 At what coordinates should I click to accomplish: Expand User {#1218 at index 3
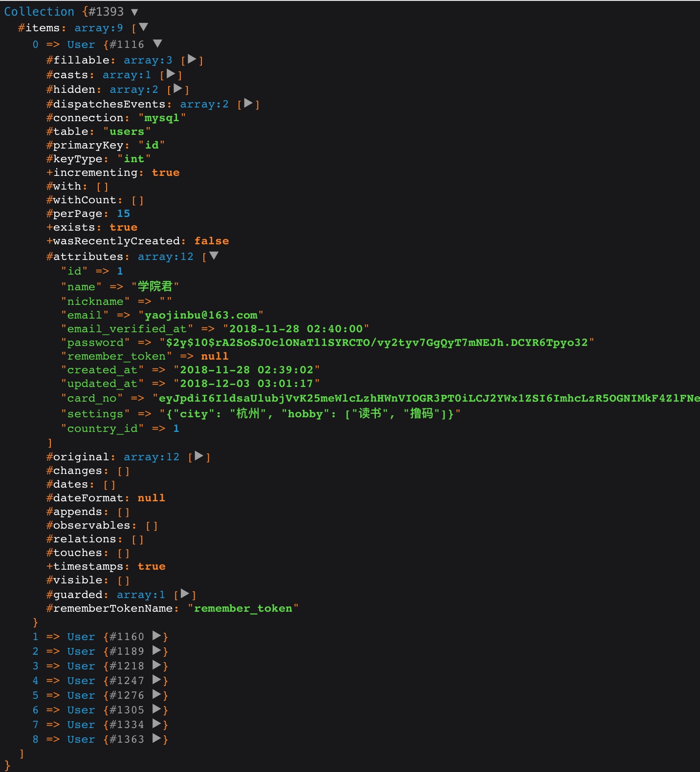157,665
